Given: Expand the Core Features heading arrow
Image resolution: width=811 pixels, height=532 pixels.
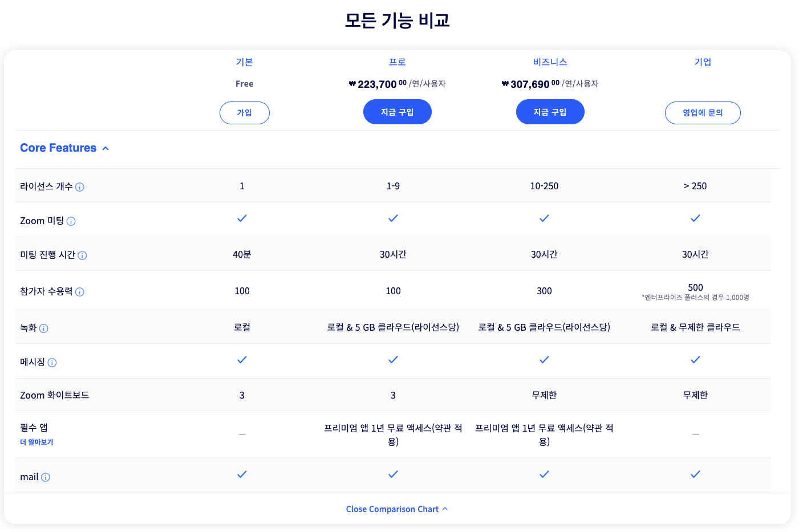Looking at the screenshot, I should pos(106,148).
